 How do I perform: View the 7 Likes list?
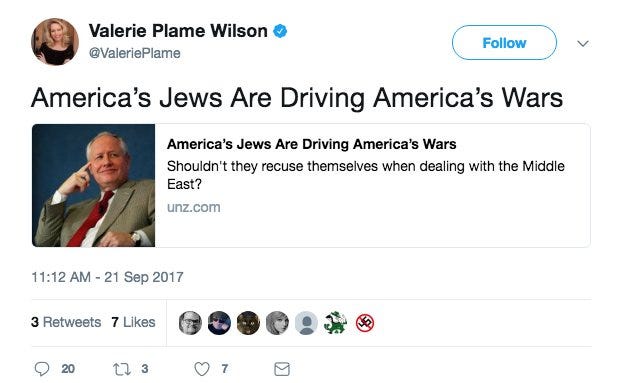coord(133,322)
